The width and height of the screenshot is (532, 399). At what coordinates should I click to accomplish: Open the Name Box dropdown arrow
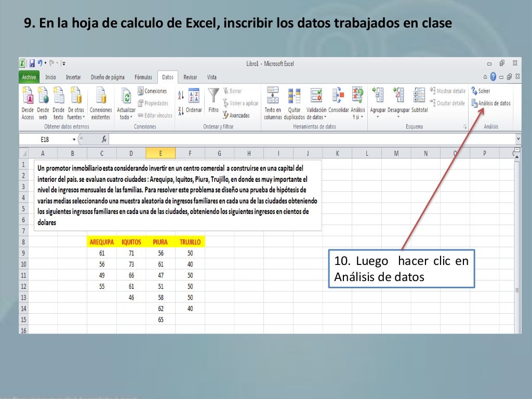coord(74,139)
